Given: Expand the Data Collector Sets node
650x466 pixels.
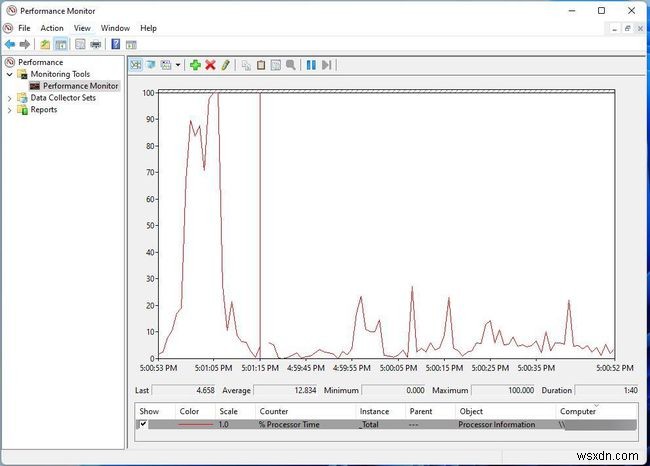Looking at the screenshot, I should pos(10,98).
